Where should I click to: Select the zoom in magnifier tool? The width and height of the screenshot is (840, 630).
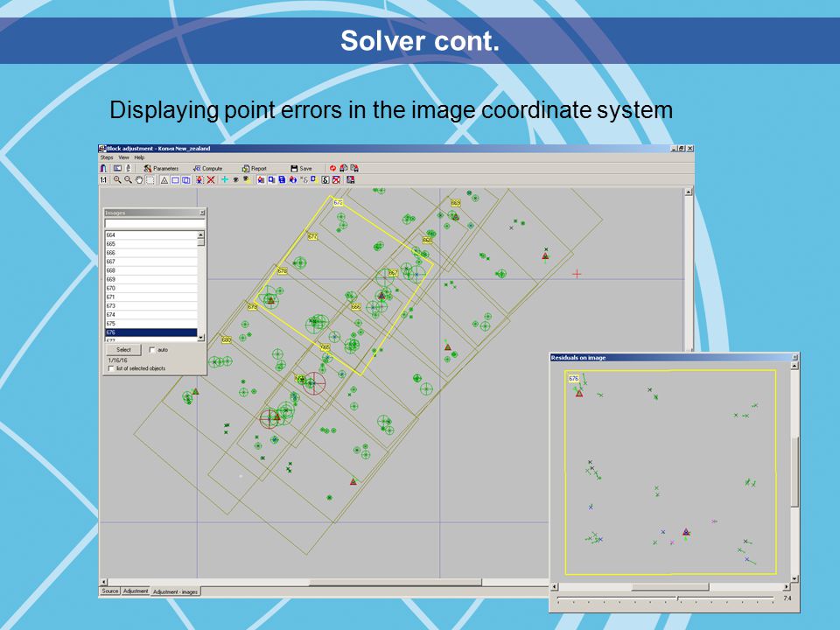tap(116, 180)
